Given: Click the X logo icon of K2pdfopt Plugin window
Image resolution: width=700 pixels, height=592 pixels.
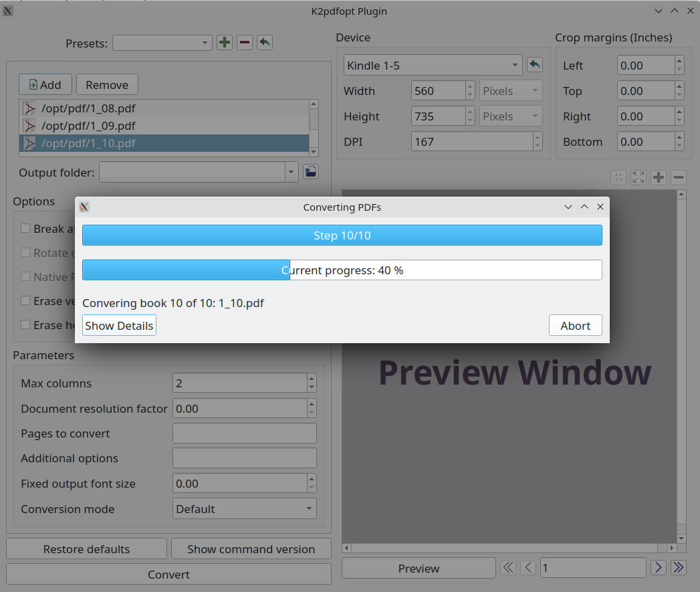Looking at the screenshot, I should click(x=7, y=11).
